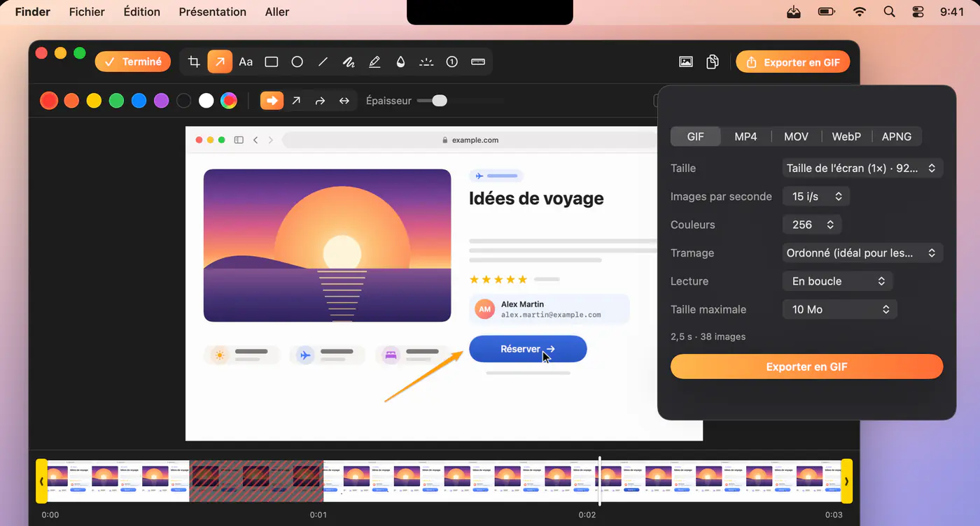Image resolution: width=980 pixels, height=526 pixels.
Task: Select the blur droplet tool
Action: point(400,62)
